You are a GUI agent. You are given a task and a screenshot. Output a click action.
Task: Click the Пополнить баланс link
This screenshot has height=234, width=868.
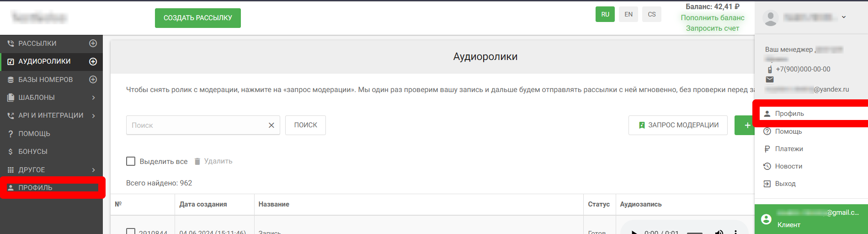pyautogui.click(x=712, y=17)
